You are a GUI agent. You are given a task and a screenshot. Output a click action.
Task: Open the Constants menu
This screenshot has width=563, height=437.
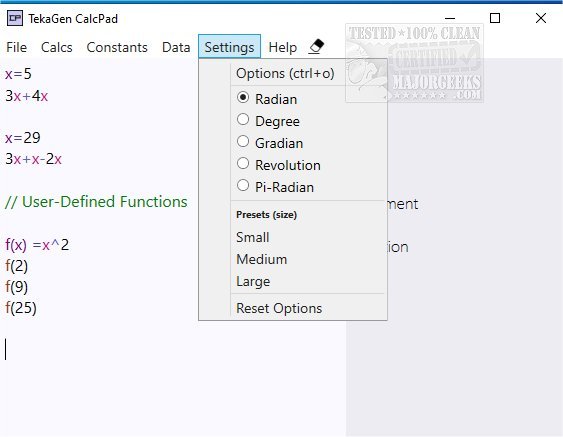117,47
